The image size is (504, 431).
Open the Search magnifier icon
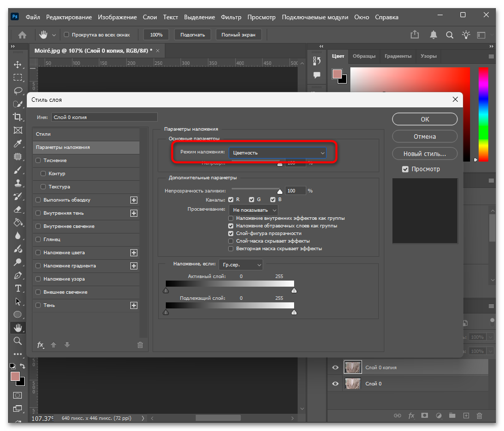[450, 34]
